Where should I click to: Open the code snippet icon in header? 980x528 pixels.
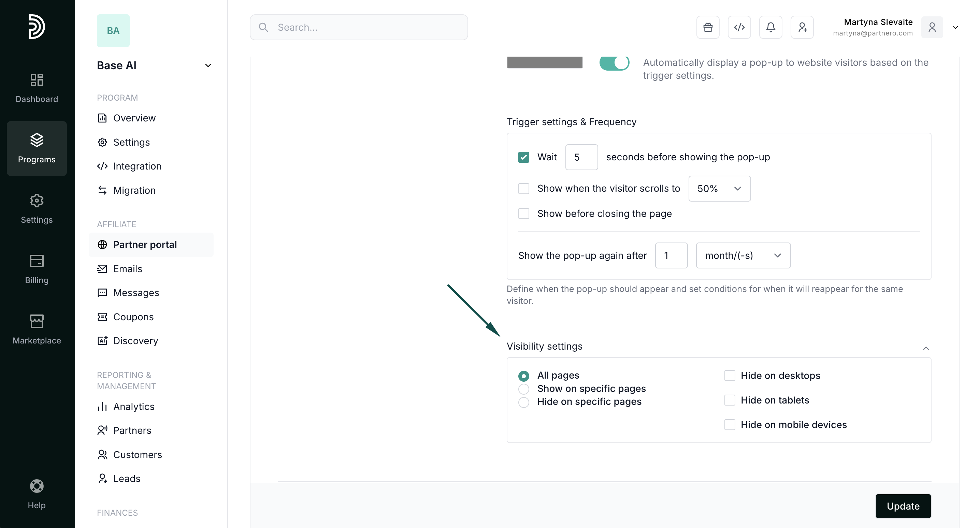pos(739,27)
